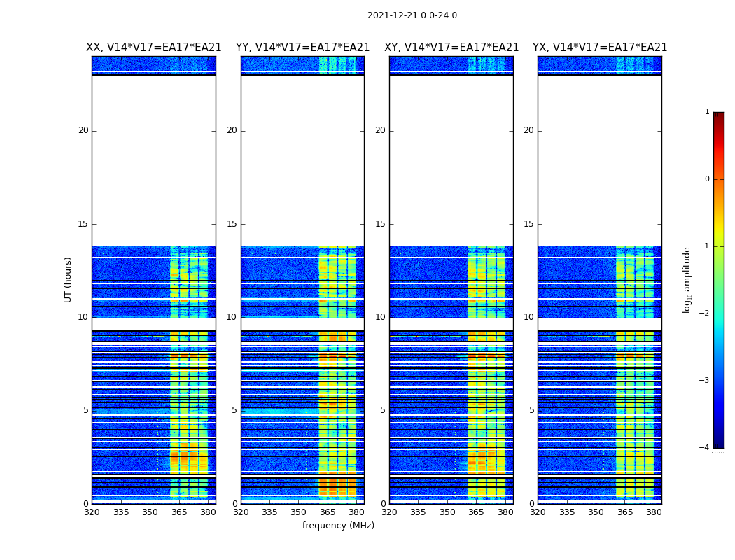735x560 pixels.
Task: Click the date title 2021-12-21 0.0-24.0
Action: 412,15
